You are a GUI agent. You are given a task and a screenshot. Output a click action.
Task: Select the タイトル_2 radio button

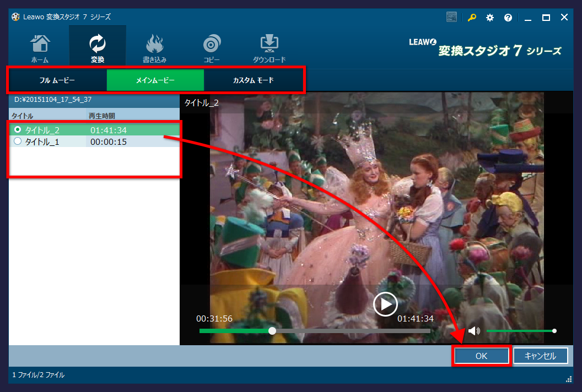[x=18, y=130]
